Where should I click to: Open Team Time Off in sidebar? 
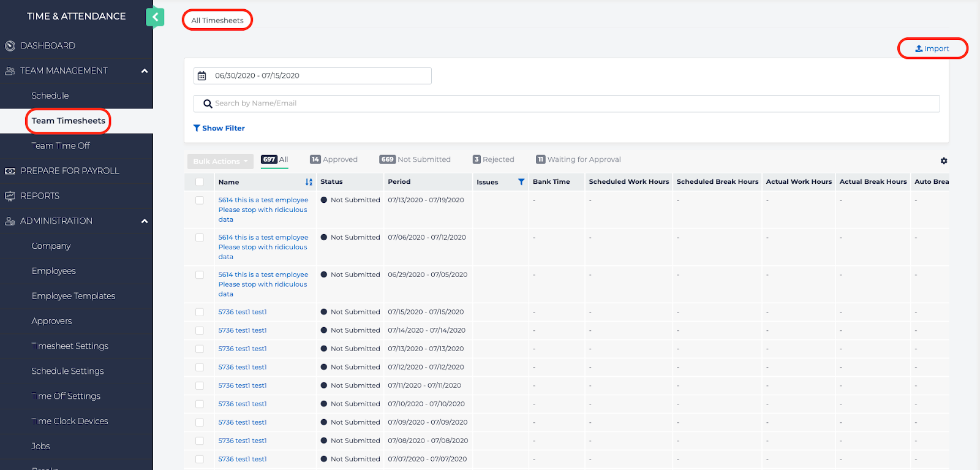click(x=61, y=146)
